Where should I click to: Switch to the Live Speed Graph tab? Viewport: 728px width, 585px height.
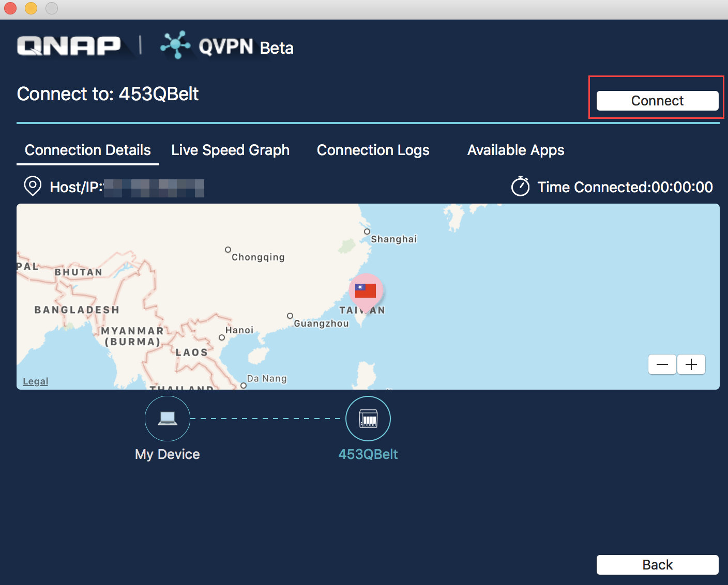[230, 150]
